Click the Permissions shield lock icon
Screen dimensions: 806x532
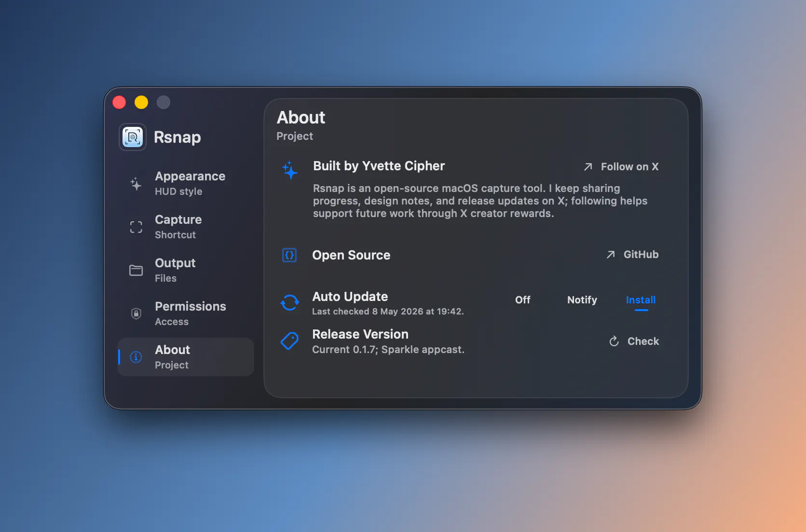point(136,314)
